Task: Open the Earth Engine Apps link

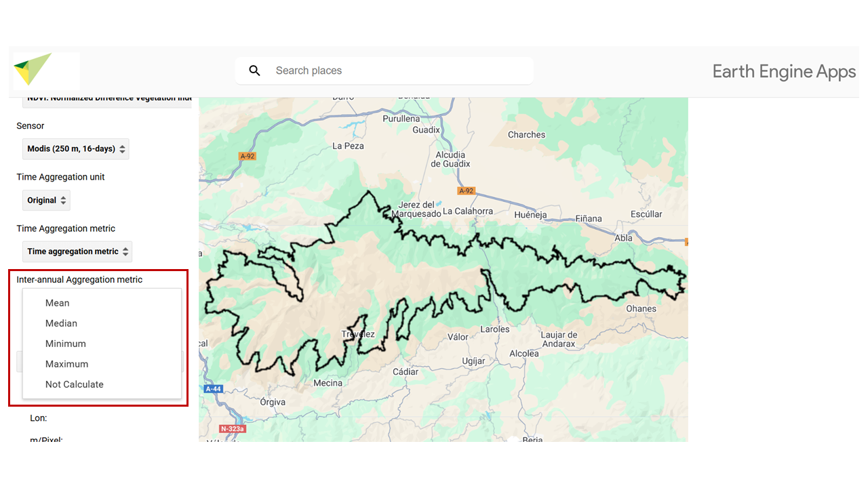Action: (784, 72)
